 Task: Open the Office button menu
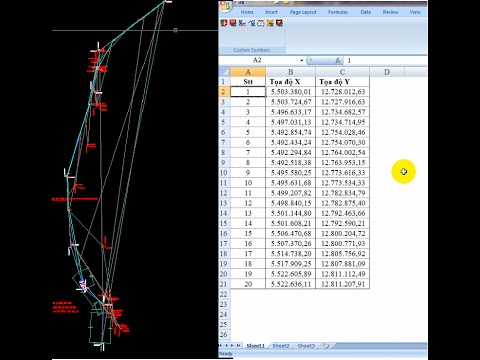click(x=225, y=6)
